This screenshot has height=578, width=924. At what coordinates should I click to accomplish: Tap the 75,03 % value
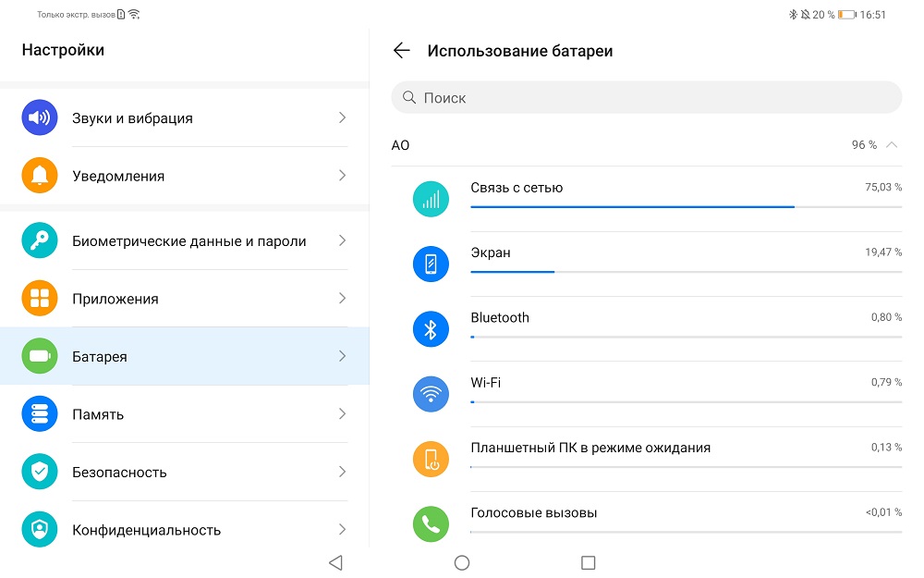coord(882,187)
